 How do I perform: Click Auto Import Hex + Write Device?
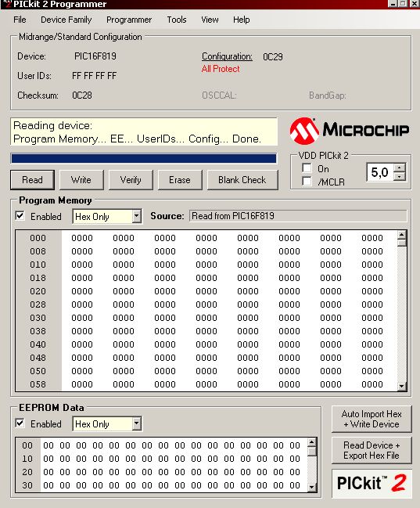[x=372, y=419]
